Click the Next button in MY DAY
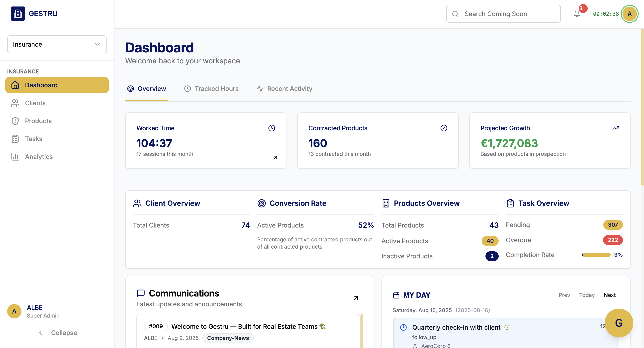This screenshot has height=348, width=644. [610, 295]
